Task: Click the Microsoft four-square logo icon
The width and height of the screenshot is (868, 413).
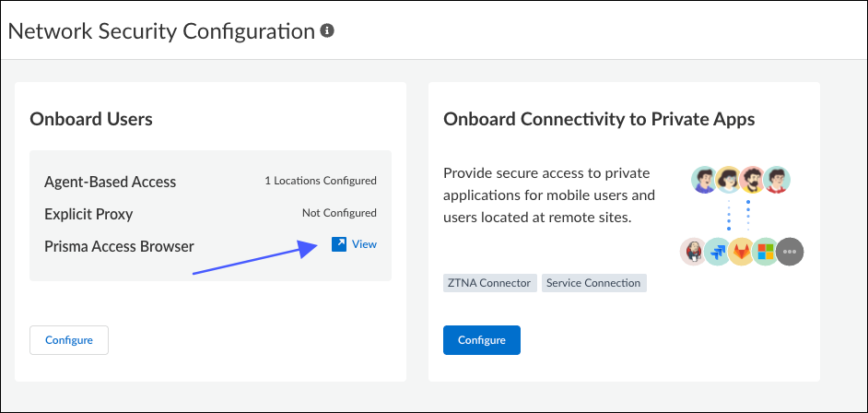Action: (766, 252)
